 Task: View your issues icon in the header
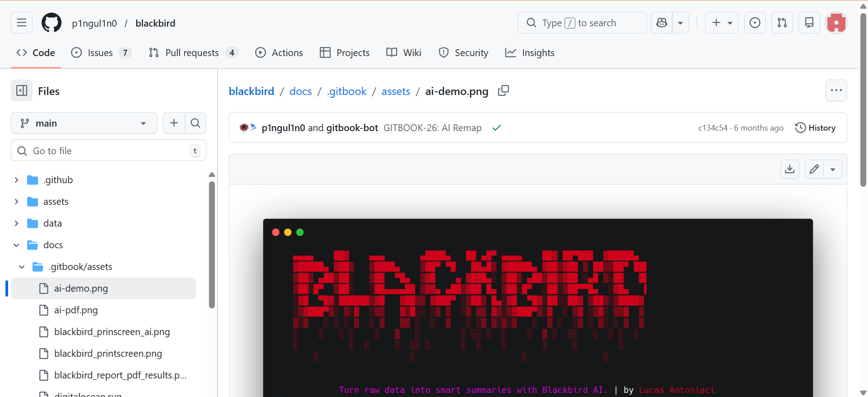pos(755,23)
